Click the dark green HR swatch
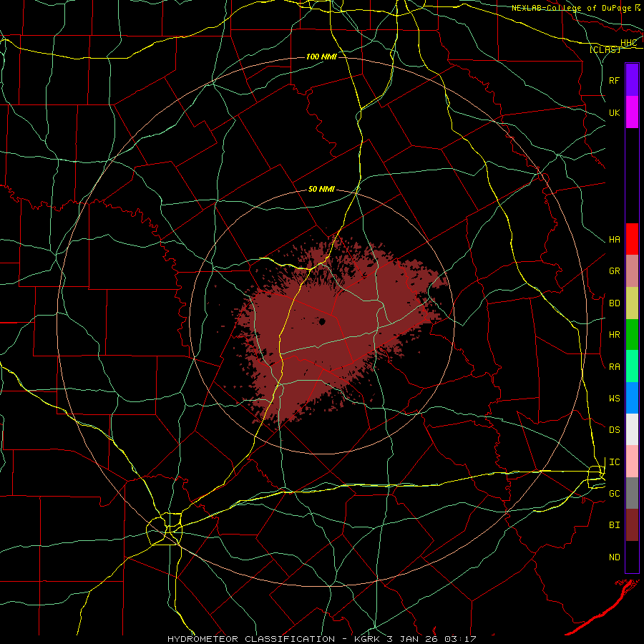644x644 pixels. coord(632,335)
